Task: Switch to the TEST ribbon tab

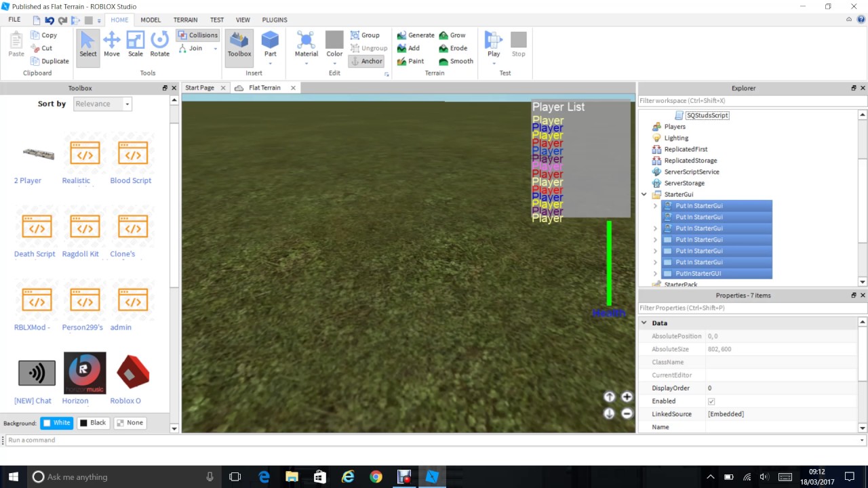Action: 217,20
